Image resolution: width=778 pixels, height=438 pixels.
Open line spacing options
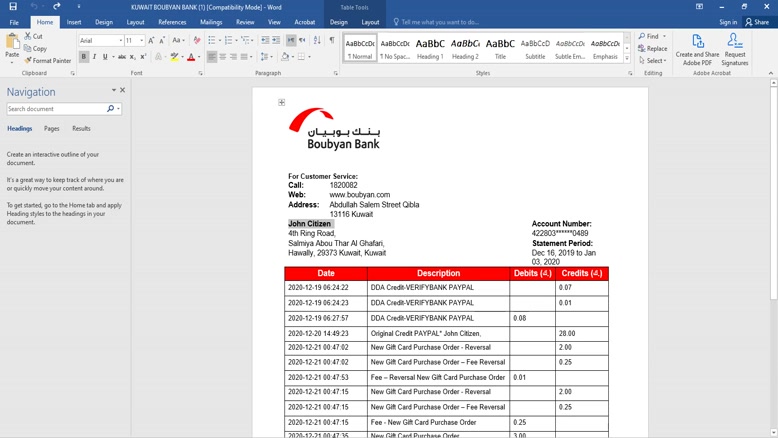[x=266, y=57]
